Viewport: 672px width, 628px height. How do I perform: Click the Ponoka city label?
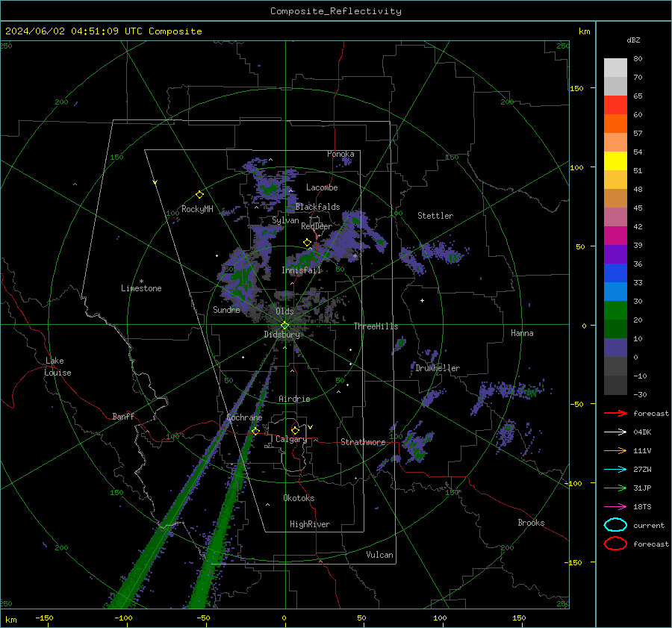click(x=340, y=154)
